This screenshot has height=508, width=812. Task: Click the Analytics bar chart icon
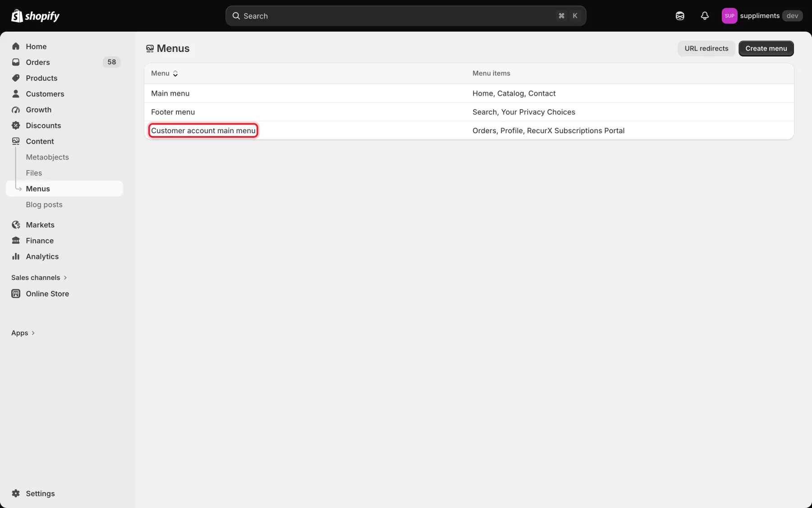tap(16, 256)
